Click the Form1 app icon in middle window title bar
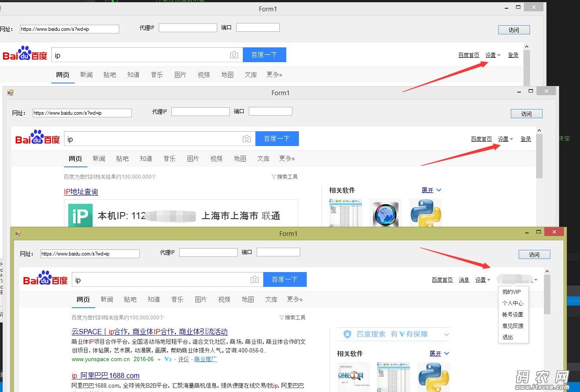580x392 pixels. 10,93
